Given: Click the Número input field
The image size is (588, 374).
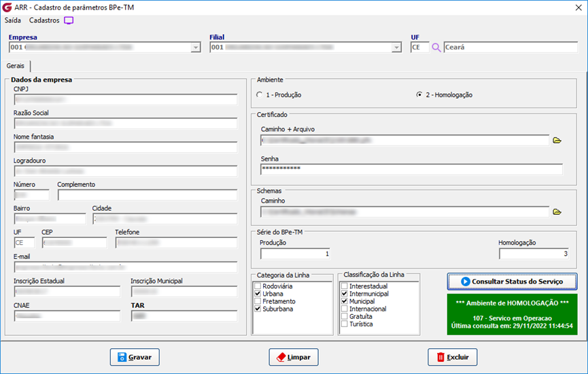Looking at the screenshot, I should point(31,195).
